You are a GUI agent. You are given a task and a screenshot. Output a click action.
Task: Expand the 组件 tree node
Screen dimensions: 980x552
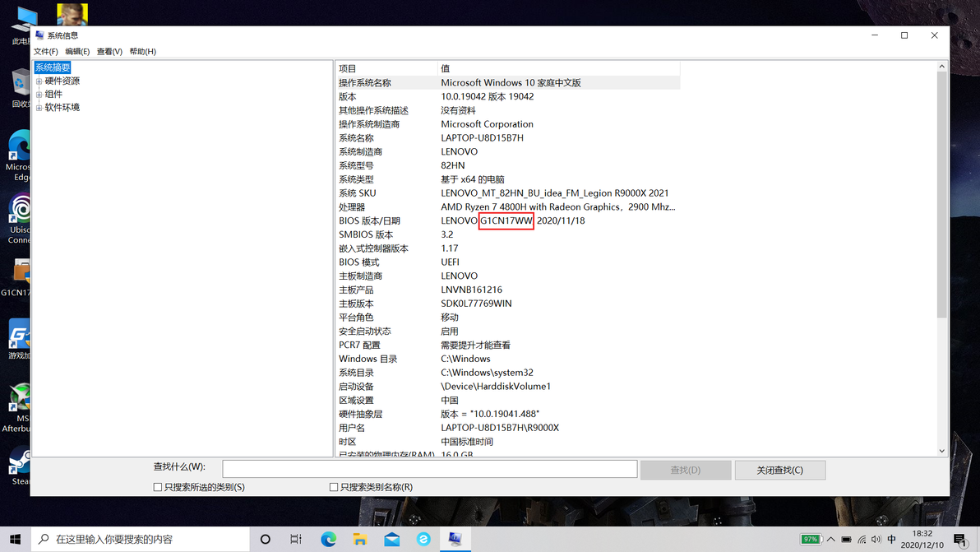[39, 95]
